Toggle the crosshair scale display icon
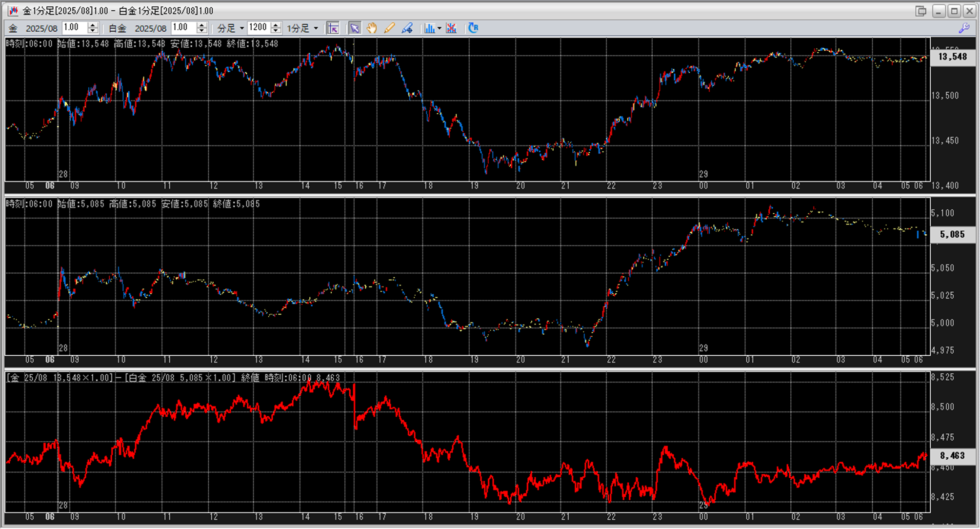The width and height of the screenshot is (980, 529). 333,28
